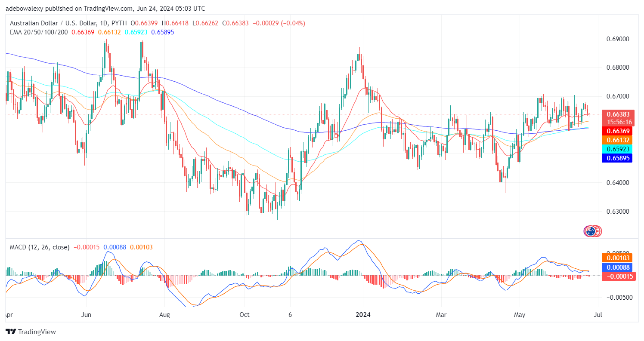Click the 2024 label on time axis
Viewport: 644px width, 341px height.
click(363, 315)
